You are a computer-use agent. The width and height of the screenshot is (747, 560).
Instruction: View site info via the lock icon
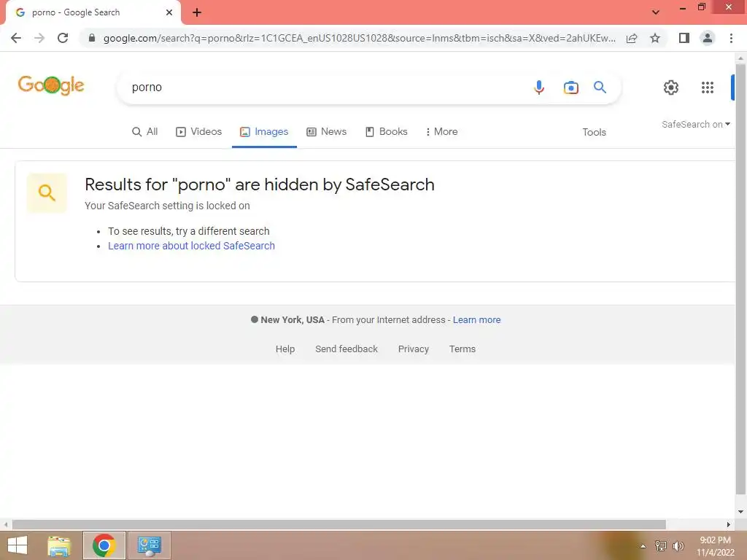[x=92, y=38]
